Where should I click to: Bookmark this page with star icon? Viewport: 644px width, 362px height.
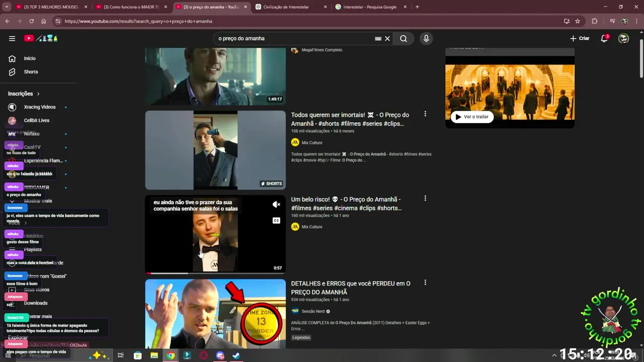coord(578,21)
